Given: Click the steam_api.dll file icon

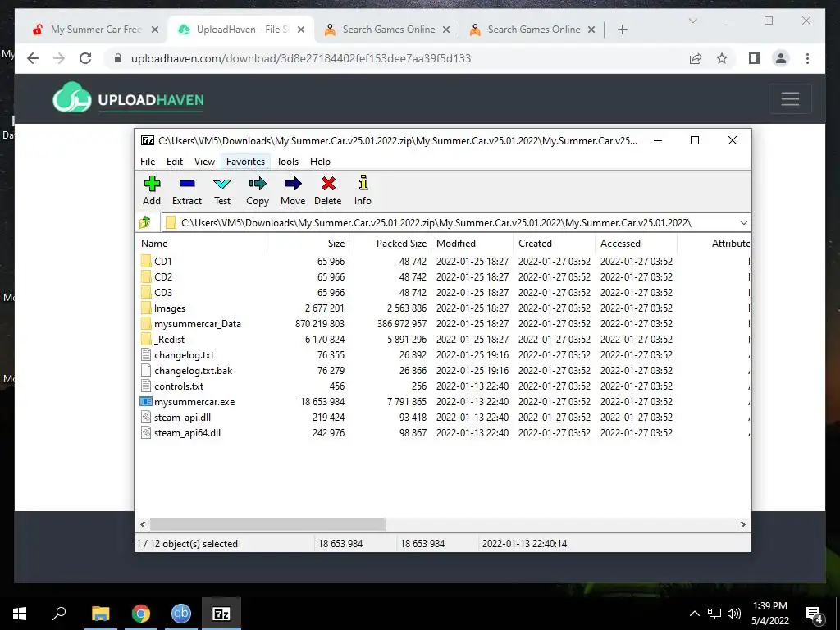Looking at the screenshot, I should tap(146, 417).
